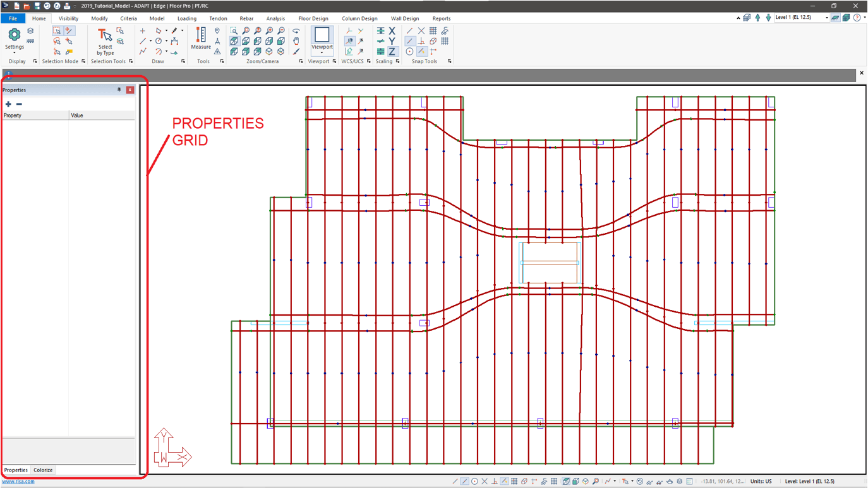868x488 pixels.
Task: Click the plus button in the Properties panel
Action: click(7, 104)
